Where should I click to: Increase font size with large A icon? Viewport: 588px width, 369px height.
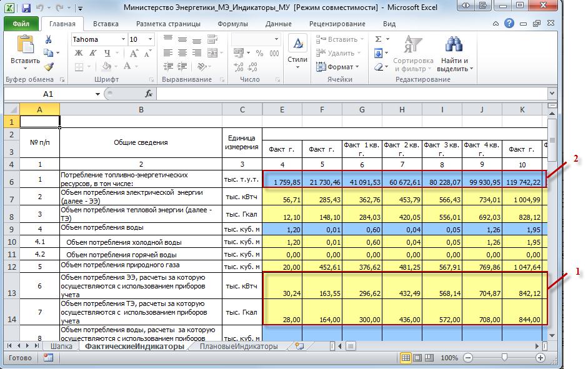134,53
